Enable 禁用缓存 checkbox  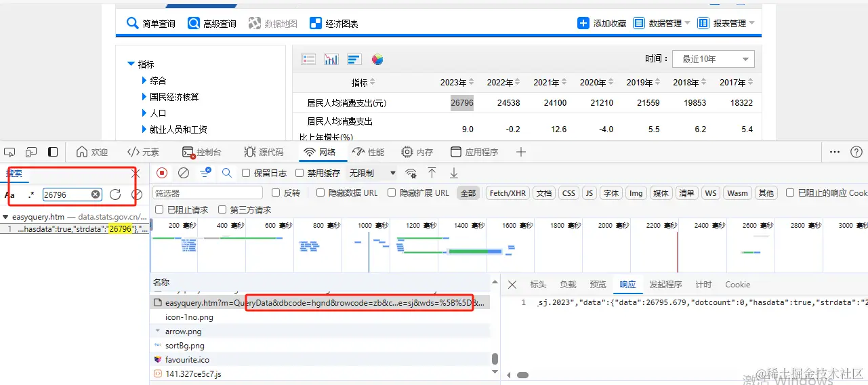tap(300, 173)
